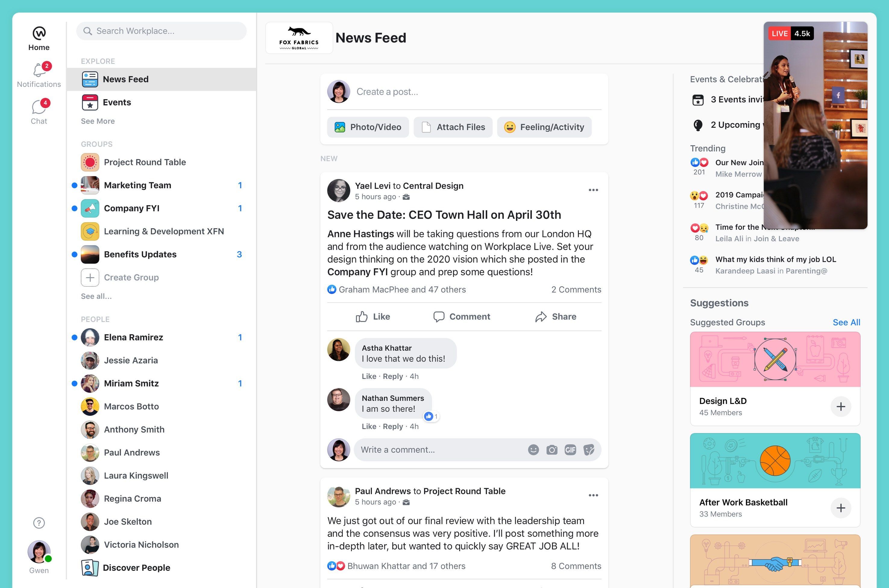This screenshot has width=889, height=588.
Task: Select News Feed in Explore
Action: pos(162,79)
